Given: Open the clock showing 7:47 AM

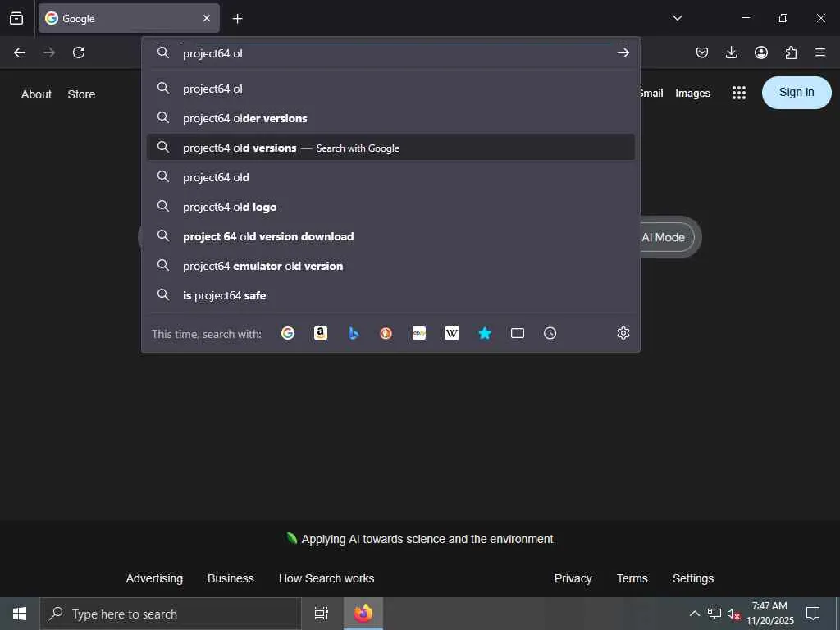Looking at the screenshot, I should pos(769,614).
